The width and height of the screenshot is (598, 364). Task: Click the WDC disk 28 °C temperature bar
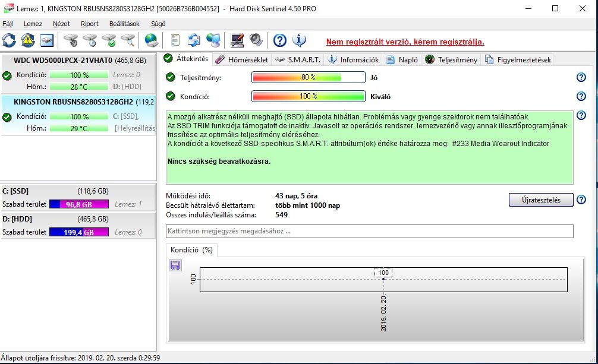pyautogui.click(x=79, y=87)
